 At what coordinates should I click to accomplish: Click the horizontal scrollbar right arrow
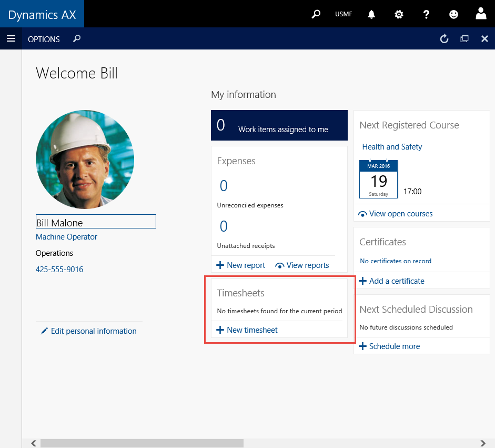483,443
